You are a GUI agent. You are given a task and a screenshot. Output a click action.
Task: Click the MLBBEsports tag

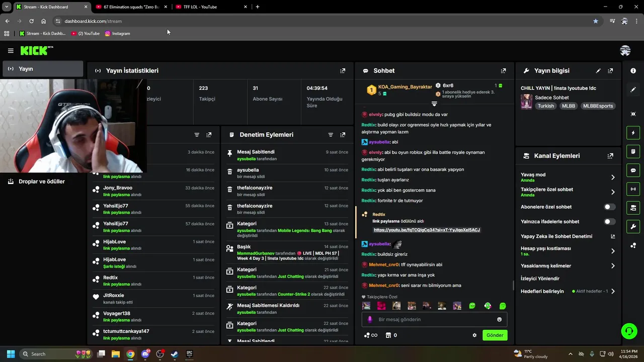[x=598, y=106]
